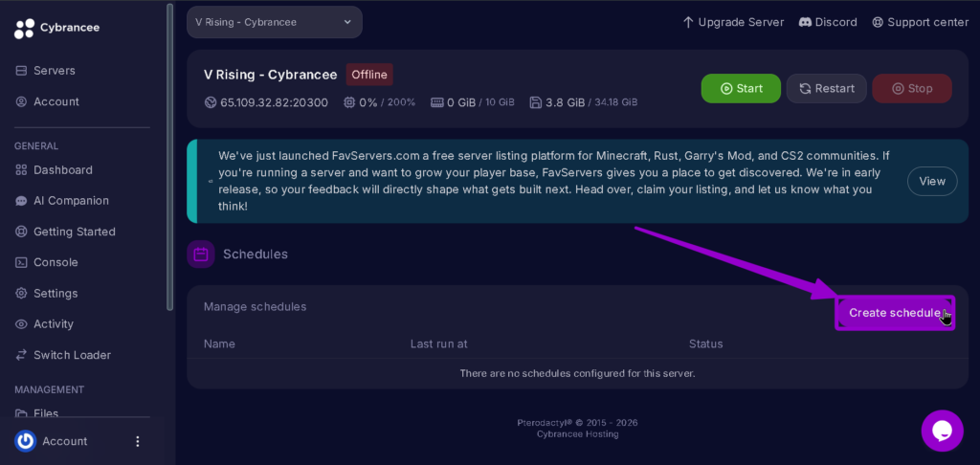Open the Support center link
This screenshot has width=980, height=465.
point(920,23)
